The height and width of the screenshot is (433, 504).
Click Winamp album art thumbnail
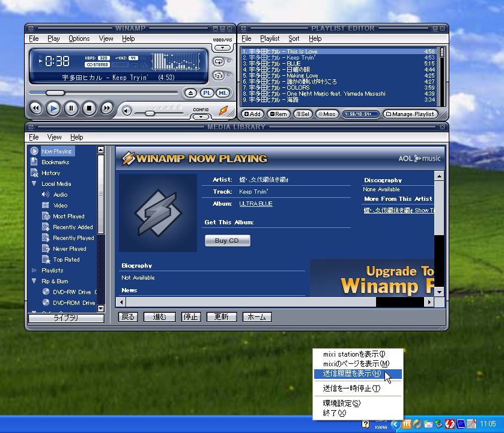(x=158, y=213)
